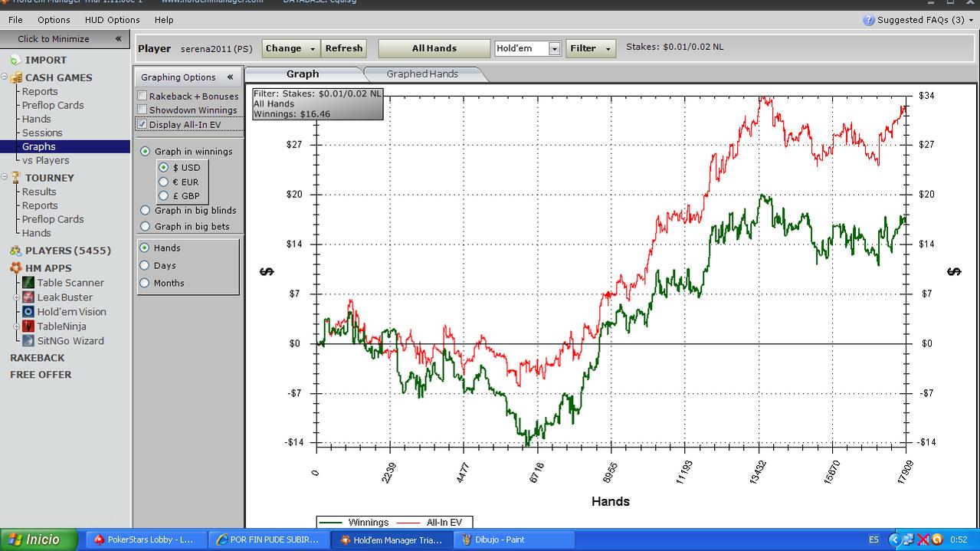Image resolution: width=980 pixels, height=551 pixels.
Task: Enable the Rakeback + Bonuses checkbox
Action: [x=143, y=96]
